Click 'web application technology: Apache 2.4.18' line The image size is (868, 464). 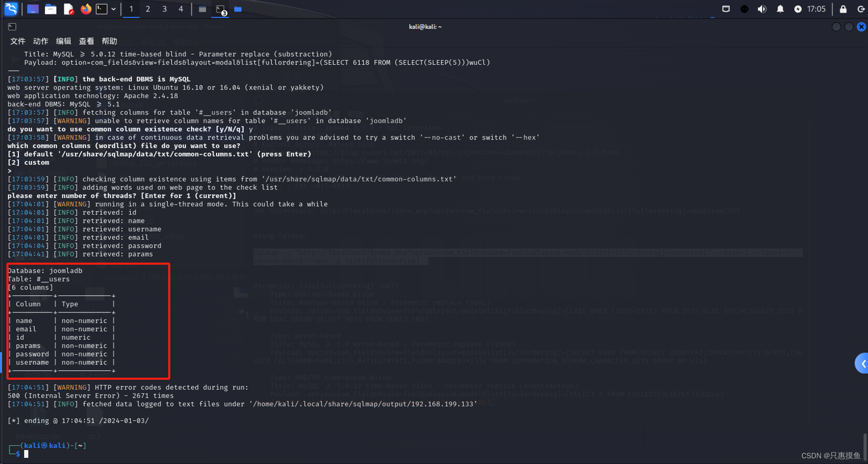[93, 96]
